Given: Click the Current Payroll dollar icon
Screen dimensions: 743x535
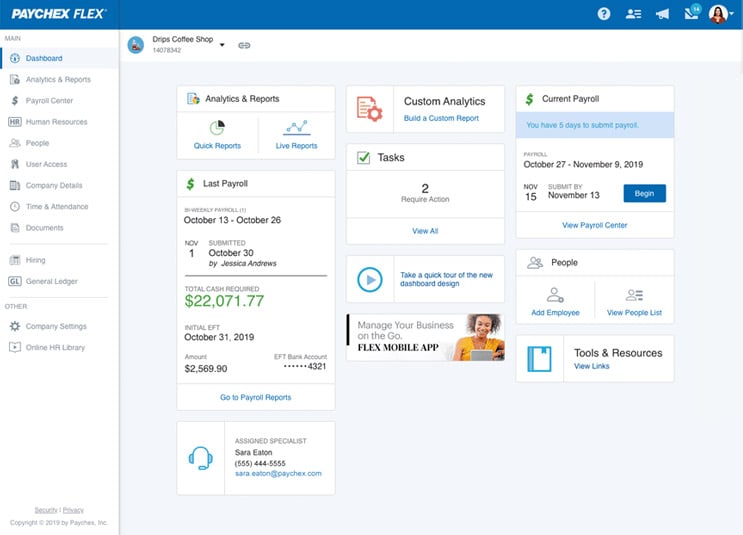Looking at the screenshot, I should pyautogui.click(x=529, y=99).
